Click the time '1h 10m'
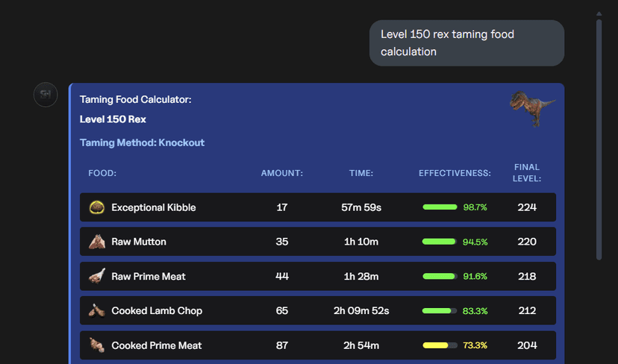 (x=361, y=242)
